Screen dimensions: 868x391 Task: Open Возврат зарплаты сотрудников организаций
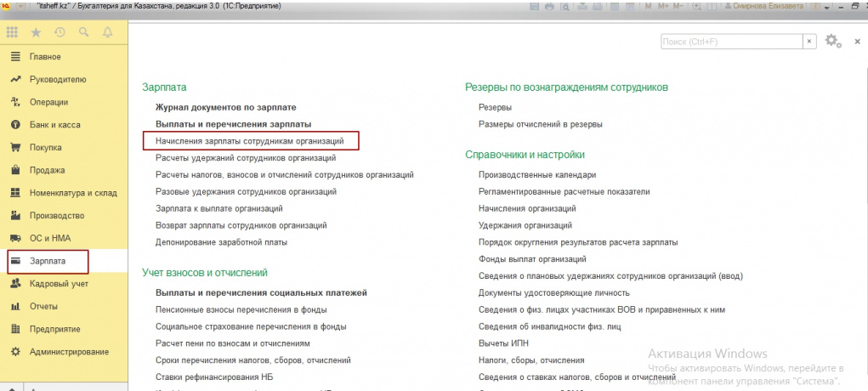(241, 225)
